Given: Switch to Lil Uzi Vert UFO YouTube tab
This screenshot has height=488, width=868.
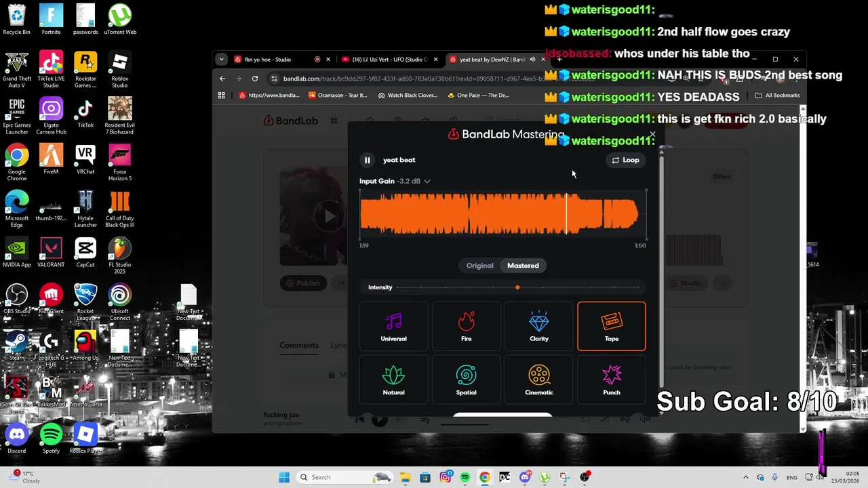Looking at the screenshot, I should pos(389,60).
